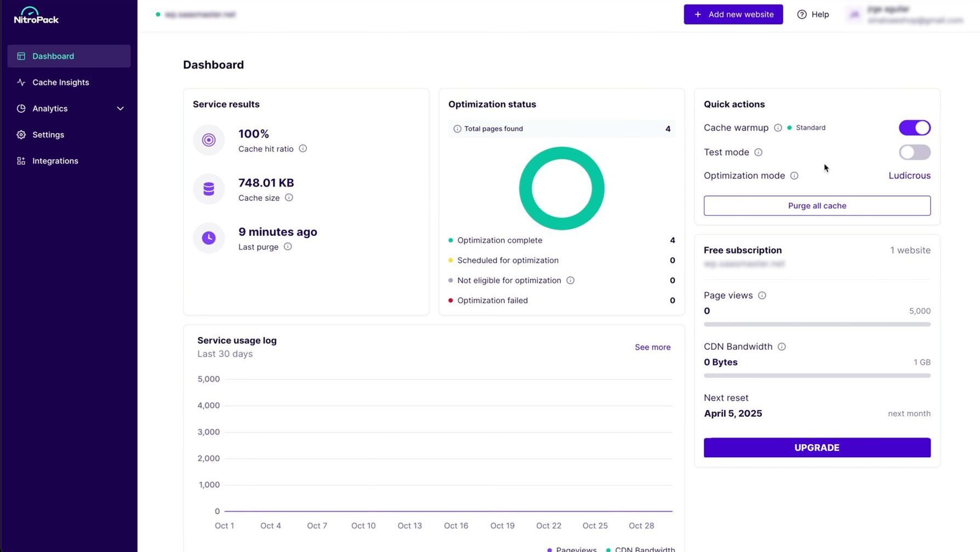Disable the Cache warmup toggle
Image resolution: width=980 pixels, height=552 pixels.
point(914,128)
